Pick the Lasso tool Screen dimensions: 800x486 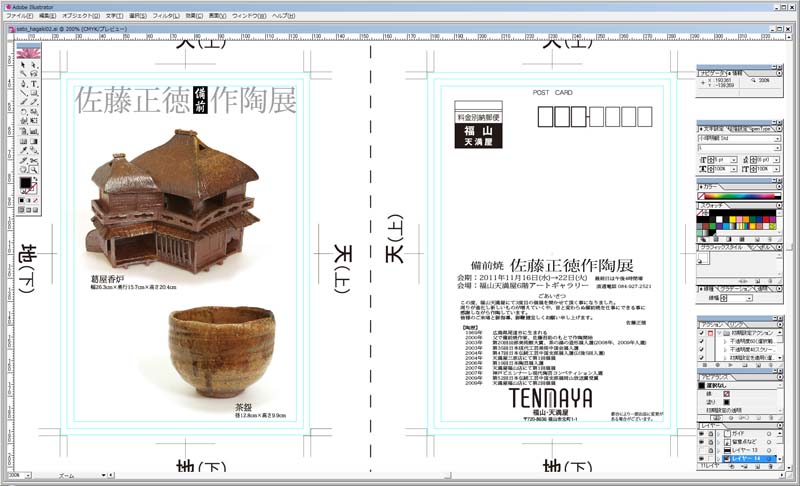pyautogui.click(x=34, y=74)
